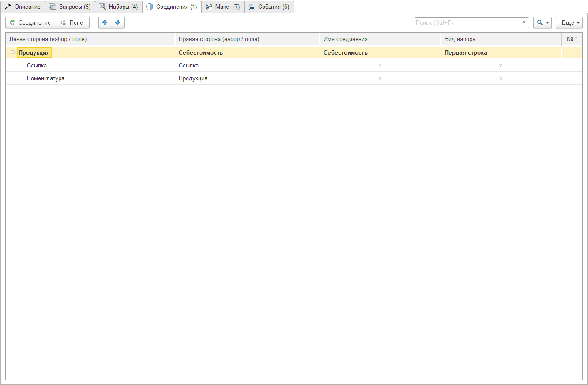
Task: Clear search with the x button
Action: [524, 22]
